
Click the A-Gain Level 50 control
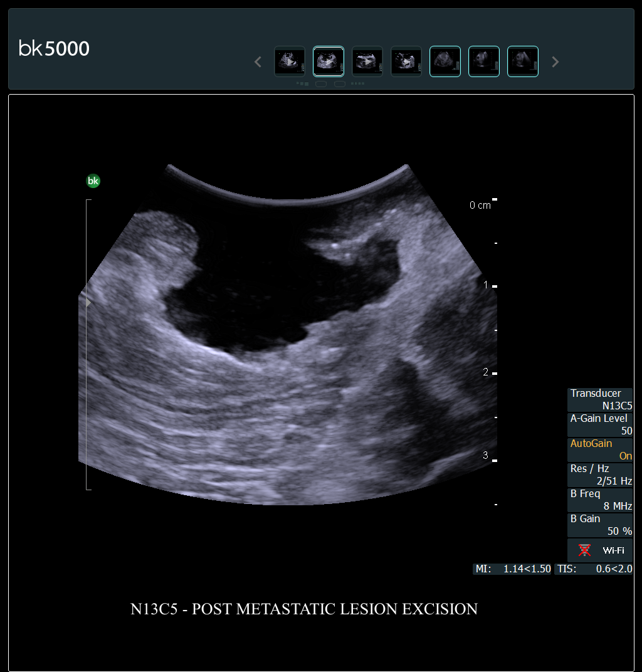click(x=600, y=424)
